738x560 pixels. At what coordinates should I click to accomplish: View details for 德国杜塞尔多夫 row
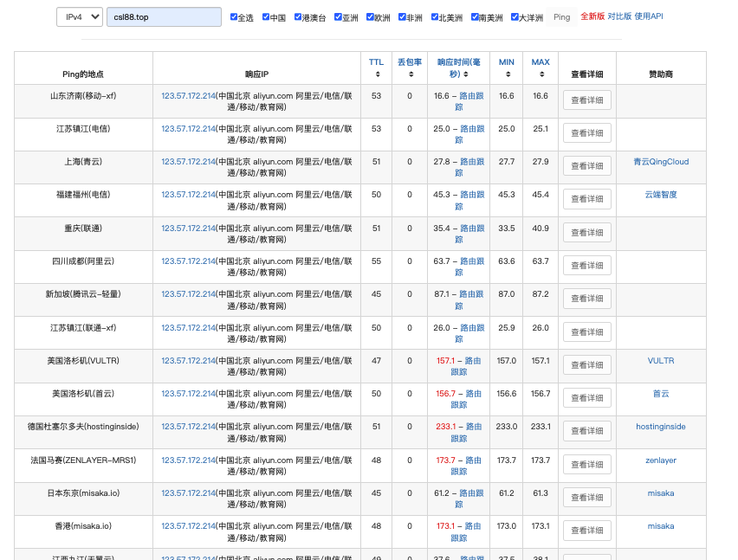coord(587,431)
